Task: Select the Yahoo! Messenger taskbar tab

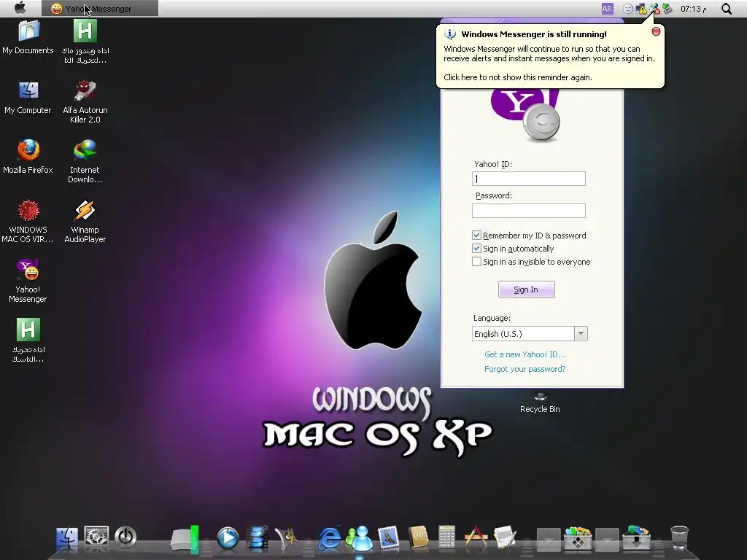Action: 99,9
